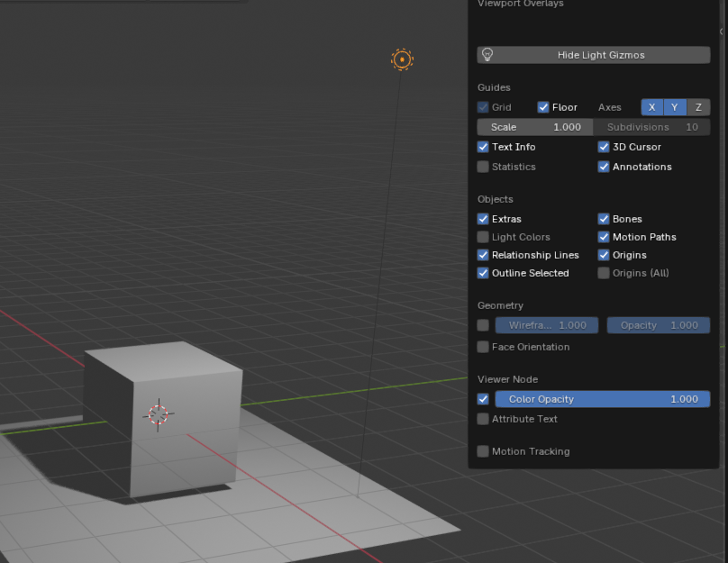728x563 pixels.
Task: Uncheck the Origins checkbox
Action: click(x=604, y=255)
